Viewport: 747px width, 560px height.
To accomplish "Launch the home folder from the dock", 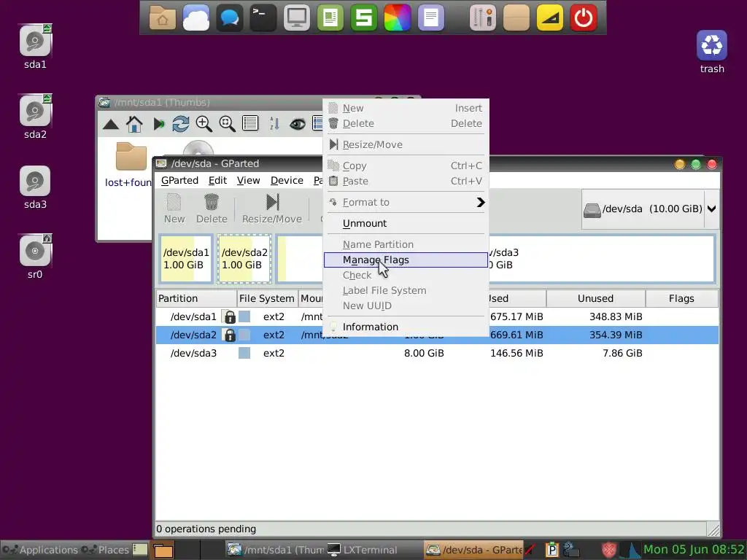I will pos(163,18).
